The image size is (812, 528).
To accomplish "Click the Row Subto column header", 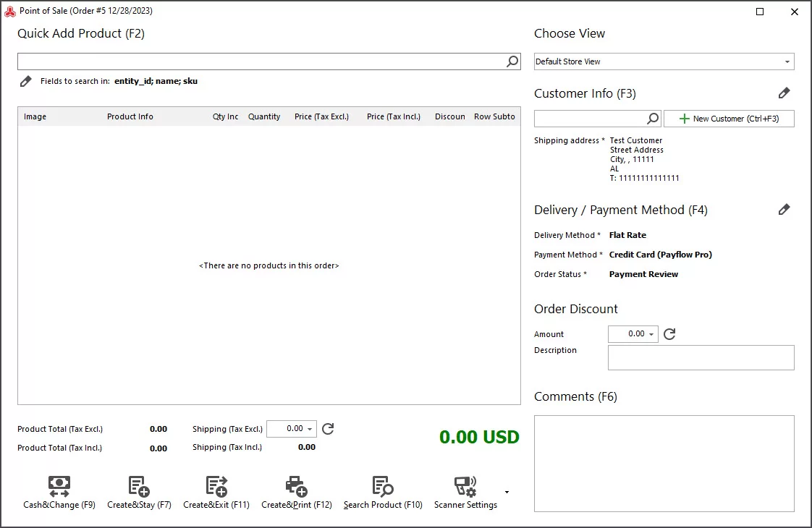I will click(x=494, y=116).
